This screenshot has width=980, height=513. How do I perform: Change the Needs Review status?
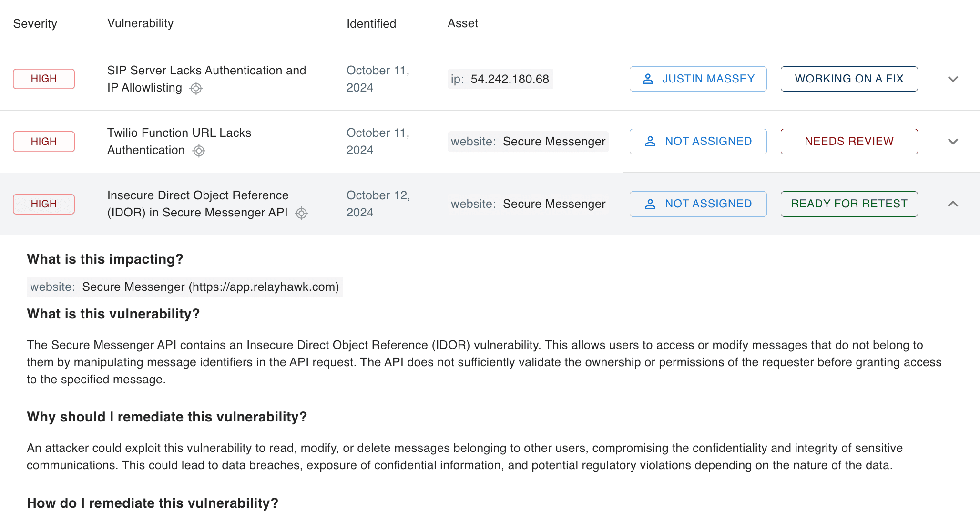pyautogui.click(x=849, y=142)
